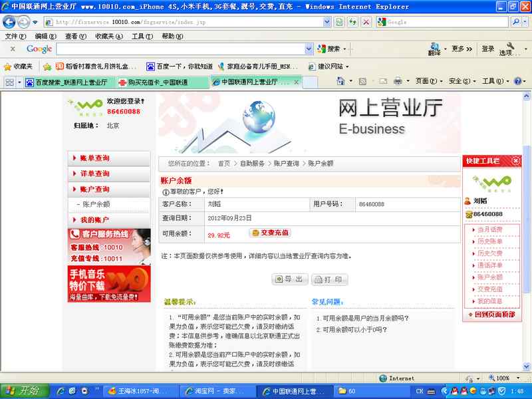Open the 淘宝网 taskbar window button
The height and width of the screenshot is (399, 532).
(x=217, y=391)
